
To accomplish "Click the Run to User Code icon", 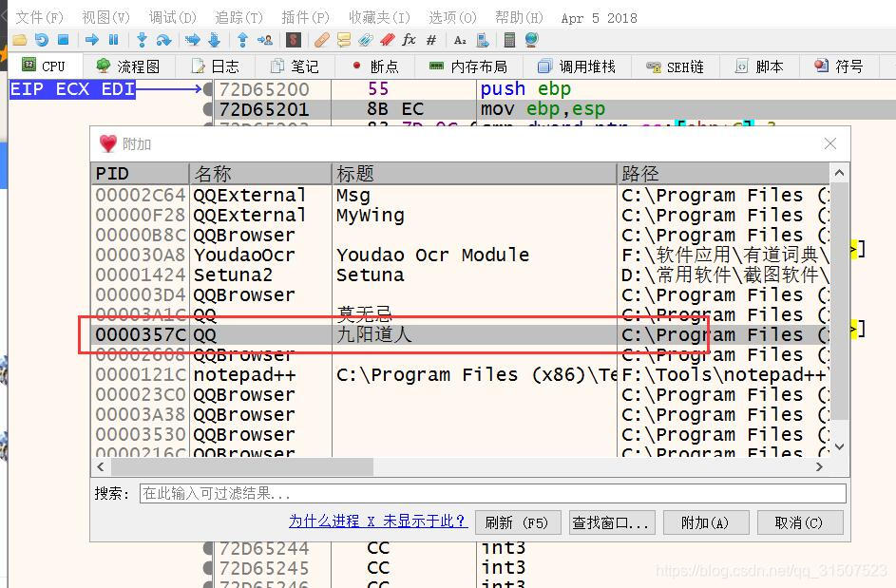I will (264, 40).
